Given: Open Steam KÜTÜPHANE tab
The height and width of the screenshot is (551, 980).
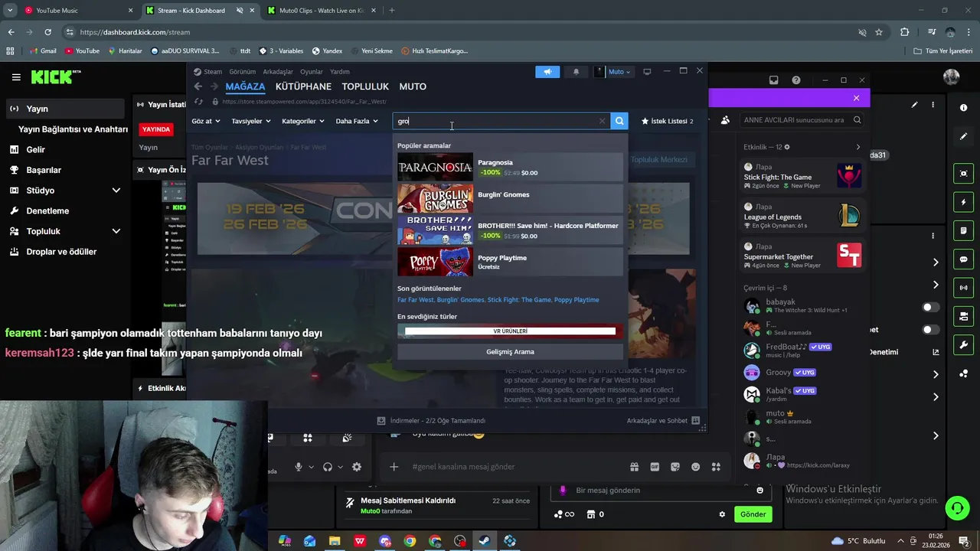Looking at the screenshot, I should pos(303,86).
